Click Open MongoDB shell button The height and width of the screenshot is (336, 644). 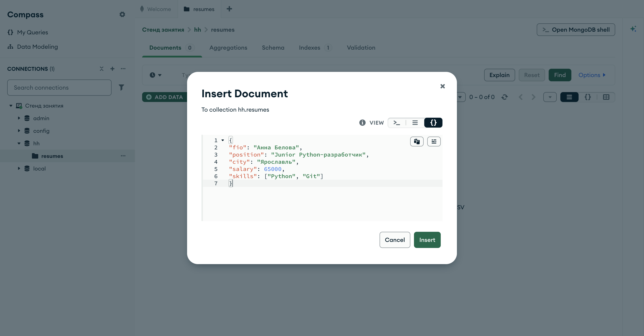(575, 30)
